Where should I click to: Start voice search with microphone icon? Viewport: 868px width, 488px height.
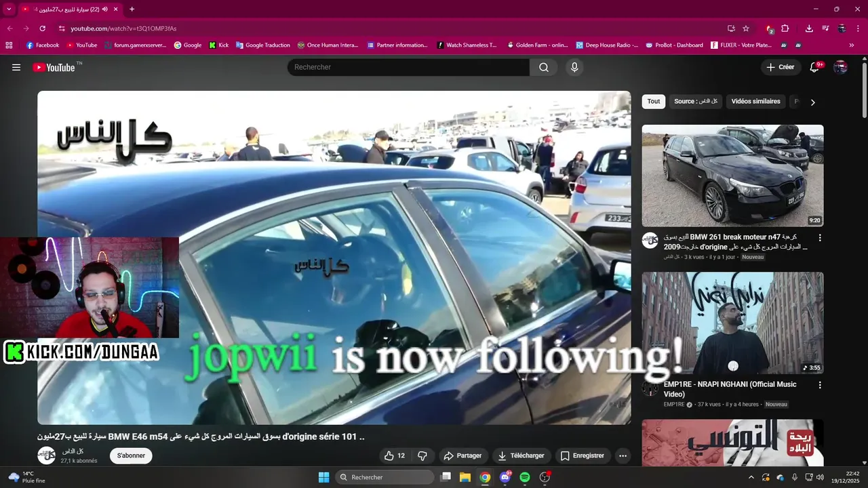click(574, 67)
